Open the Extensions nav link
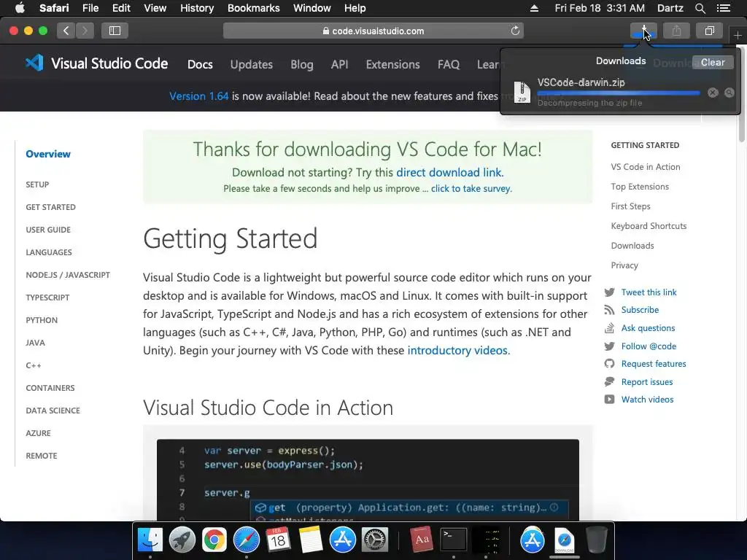The image size is (747, 560). click(392, 64)
